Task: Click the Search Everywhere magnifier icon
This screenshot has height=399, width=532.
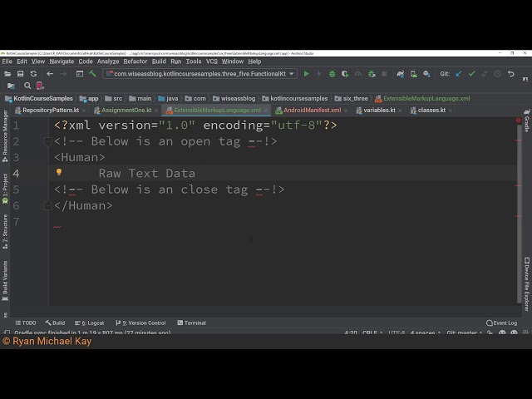Action: [27, 86]
